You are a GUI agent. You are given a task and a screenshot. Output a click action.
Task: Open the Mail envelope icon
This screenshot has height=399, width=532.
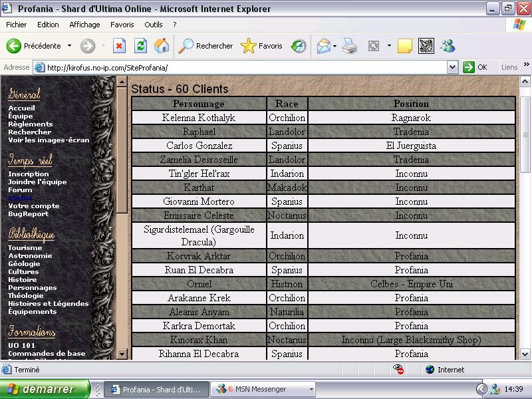point(324,46)
